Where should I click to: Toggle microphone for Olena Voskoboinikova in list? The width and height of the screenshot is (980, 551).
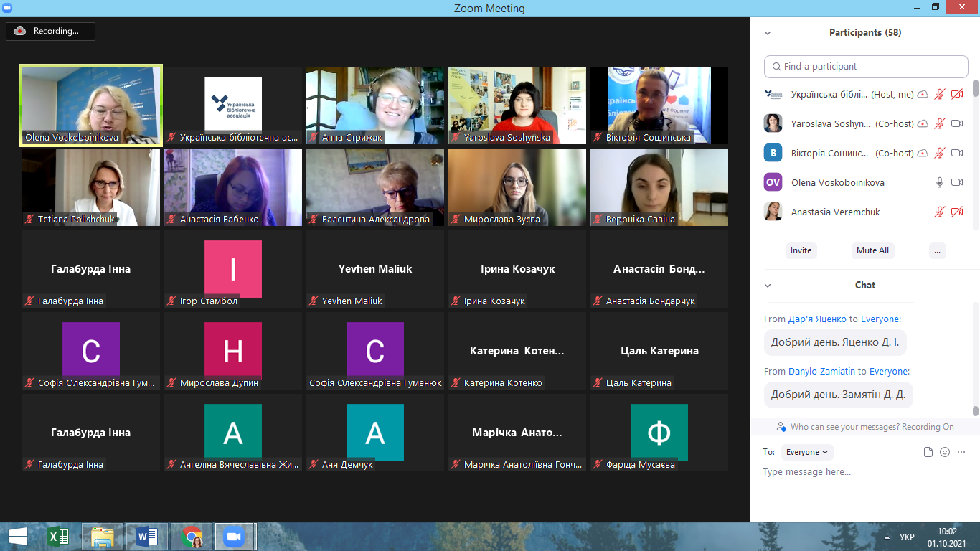tap(940, 182)
